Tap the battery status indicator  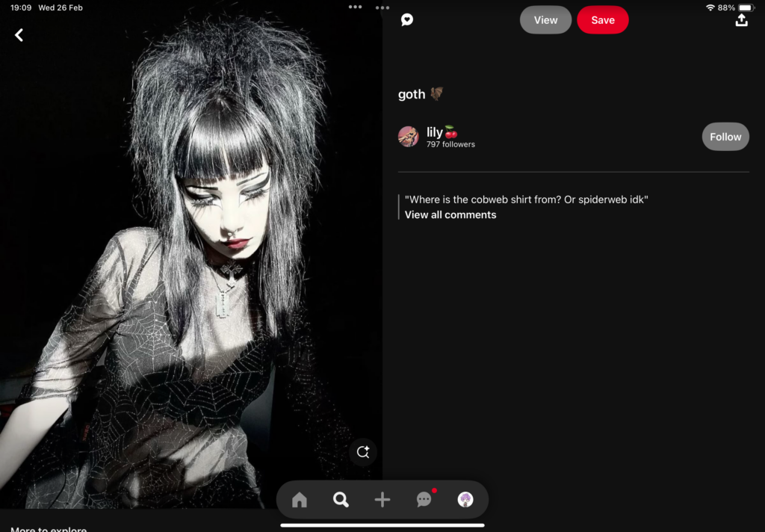747,7
